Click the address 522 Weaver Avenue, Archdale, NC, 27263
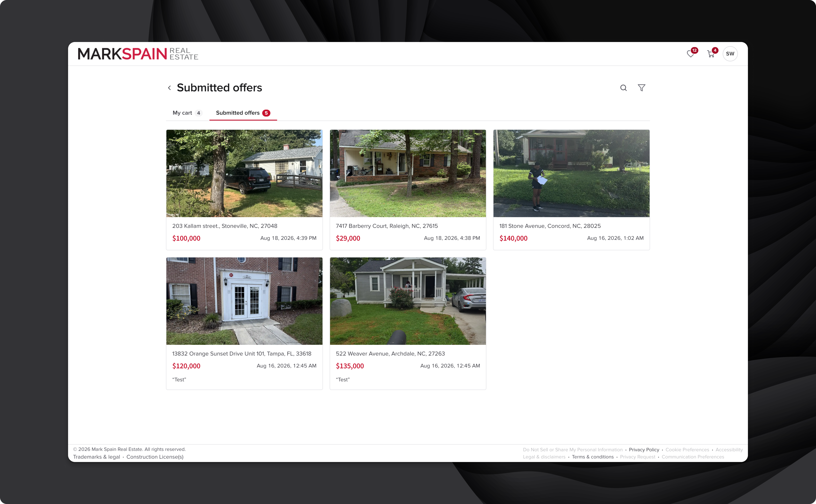This screenshot has height=504, width=816. point(390,354)
